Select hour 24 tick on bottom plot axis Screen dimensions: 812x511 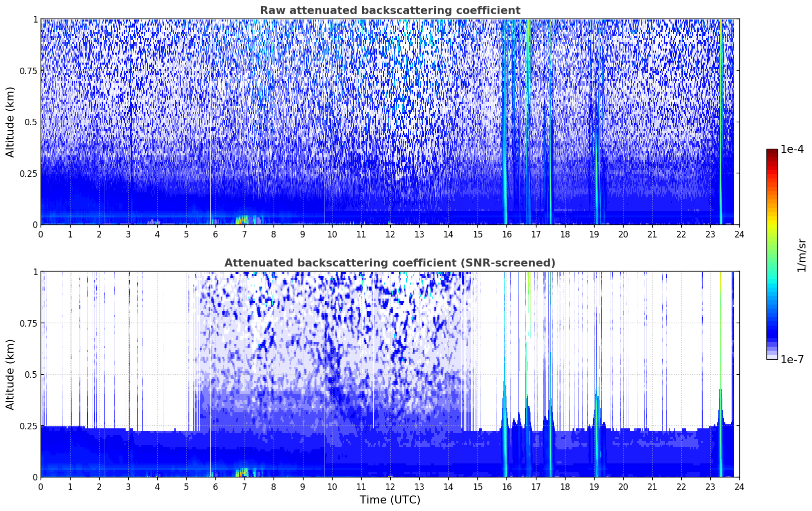point(739,486)
